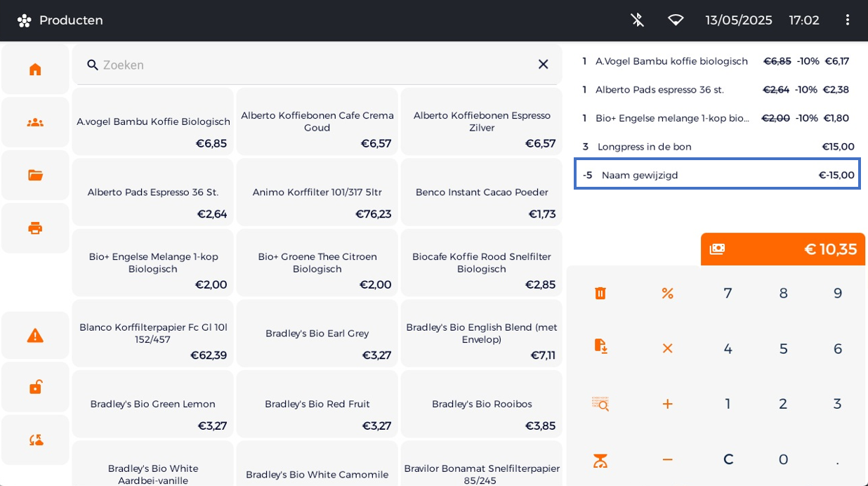Click the receipt search icon

600,404
